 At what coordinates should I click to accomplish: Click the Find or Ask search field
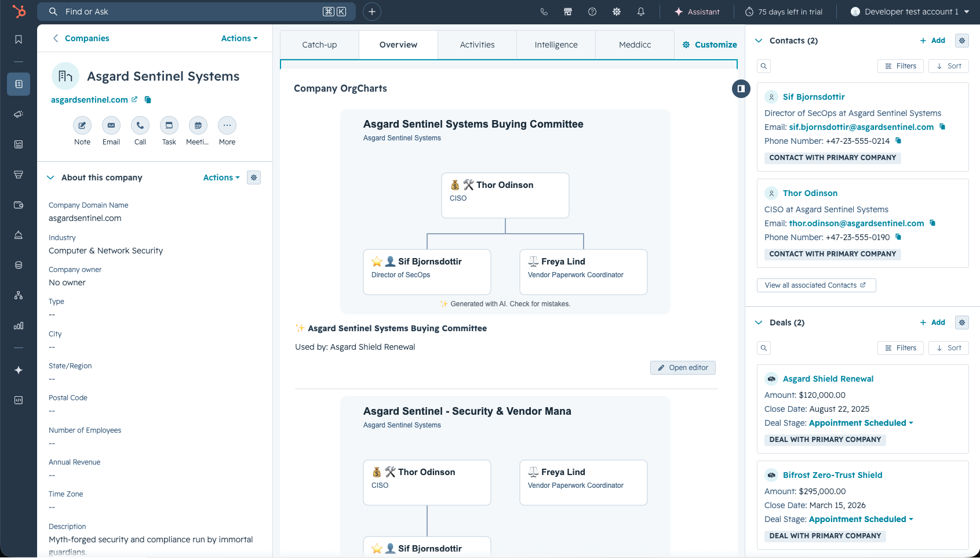coord(196,12)
